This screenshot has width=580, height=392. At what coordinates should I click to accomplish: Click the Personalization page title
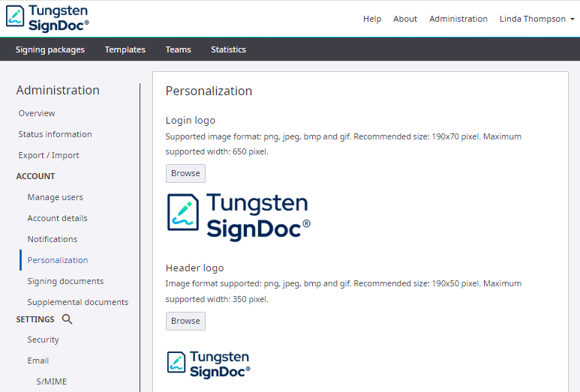pyautogui.click(x=209, y=91)
